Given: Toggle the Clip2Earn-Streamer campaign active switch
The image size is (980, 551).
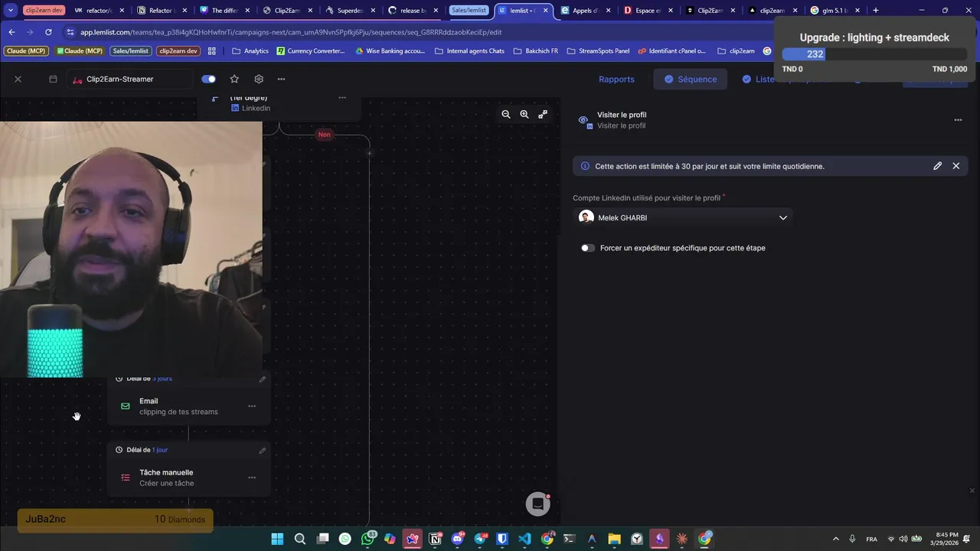Looking at the screenshot, I should [x=208, y=79].
